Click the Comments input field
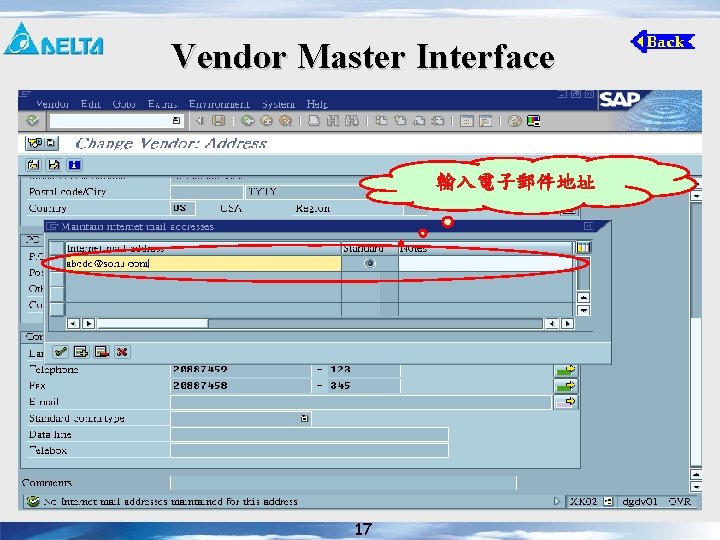The width and height of the screenshot is (720, 540). [x=343, y=483]
